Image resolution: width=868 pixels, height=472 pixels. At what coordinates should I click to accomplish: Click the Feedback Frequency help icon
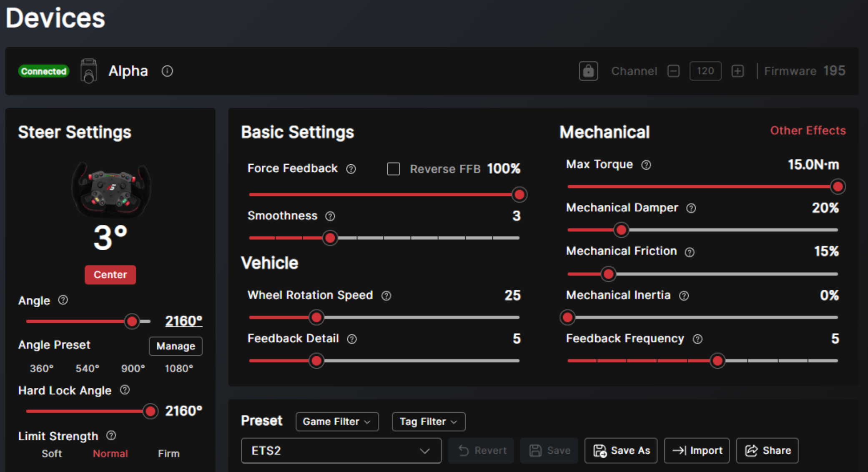697,339
